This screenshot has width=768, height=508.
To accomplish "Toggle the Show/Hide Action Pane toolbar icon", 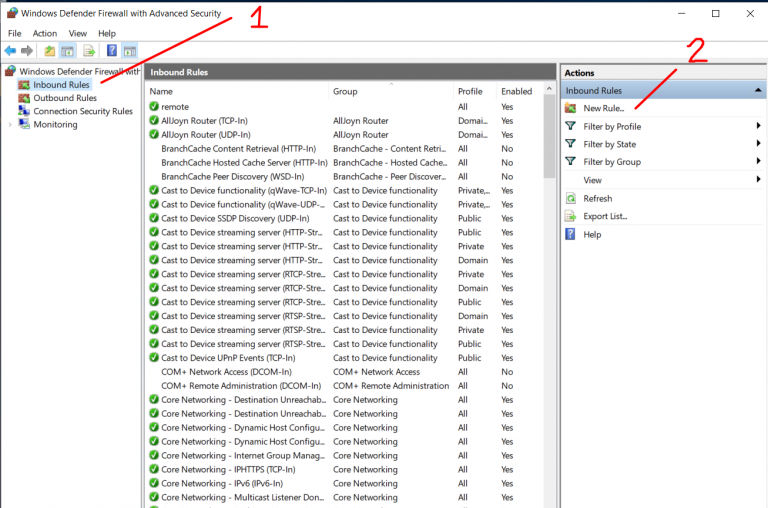I will [x=130, y=50].
